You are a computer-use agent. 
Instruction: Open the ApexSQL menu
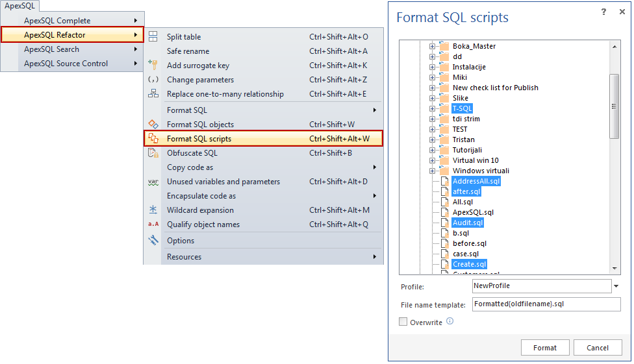19,6
